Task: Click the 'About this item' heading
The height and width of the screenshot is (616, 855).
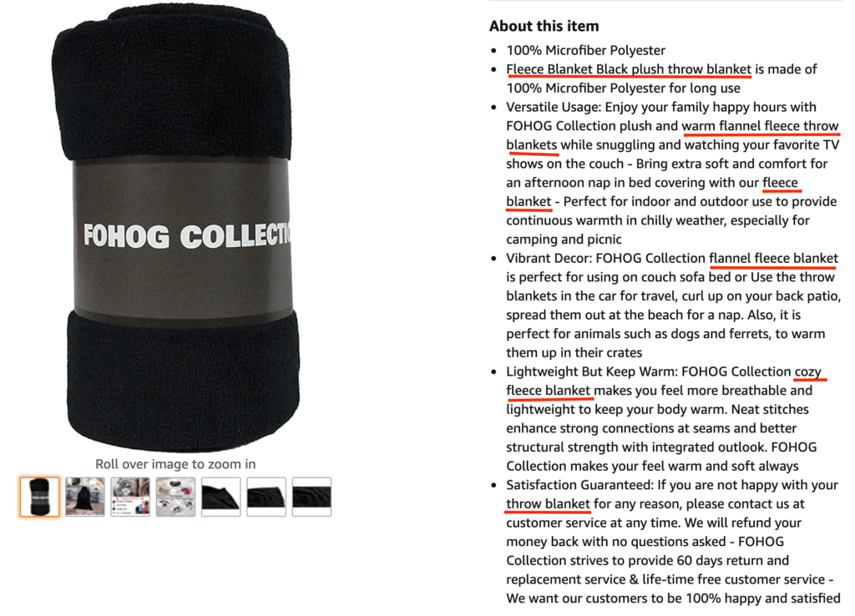Action: [x=544, y=26]
